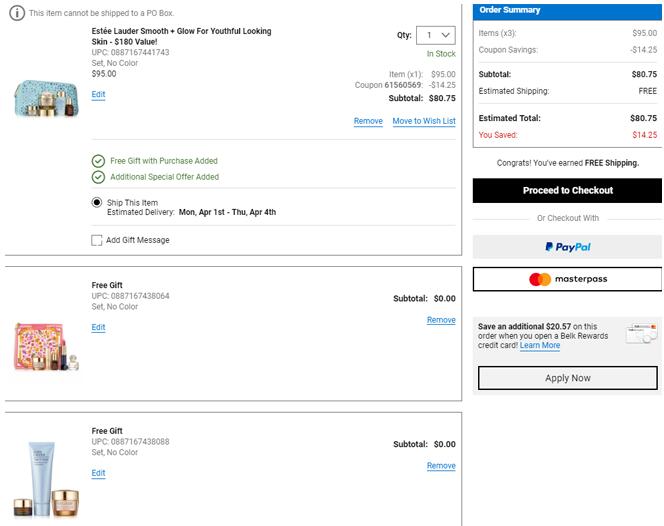This screenshot has height=526, width=664.
Task: Open the blue tube Free Gift product image
Action: (x=48, y=478)
